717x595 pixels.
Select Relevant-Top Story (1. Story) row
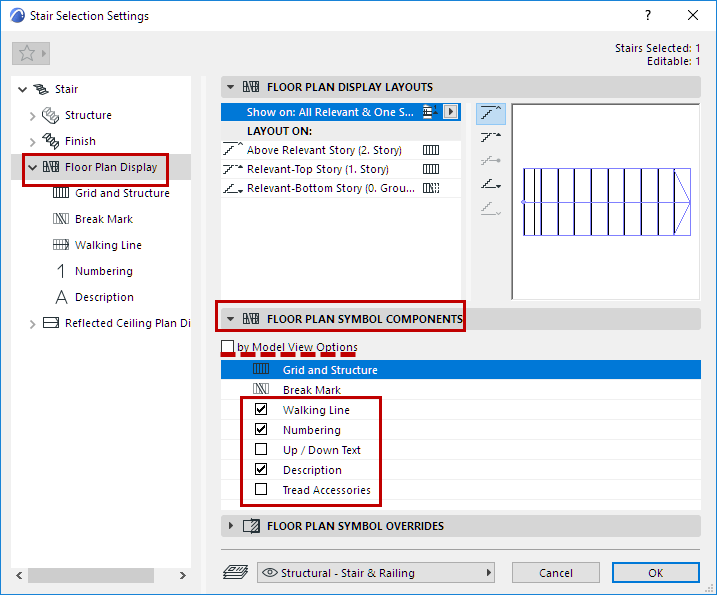click(341, 169)
